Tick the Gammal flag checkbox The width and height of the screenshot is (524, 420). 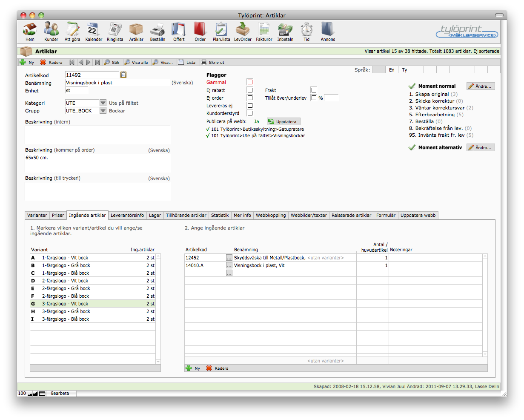[250, 82]
